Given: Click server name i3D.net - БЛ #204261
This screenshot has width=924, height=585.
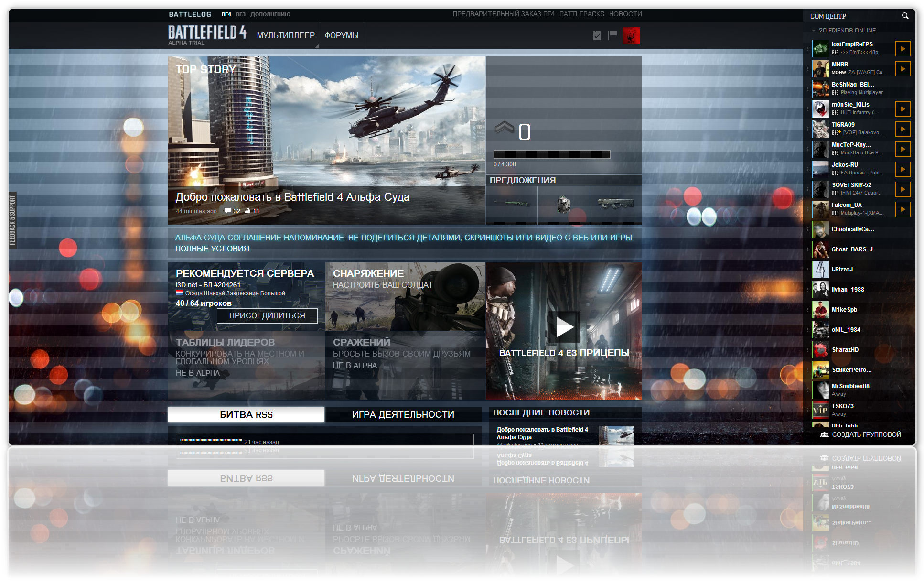Looking at the screenshot, I should pos(208,285).
